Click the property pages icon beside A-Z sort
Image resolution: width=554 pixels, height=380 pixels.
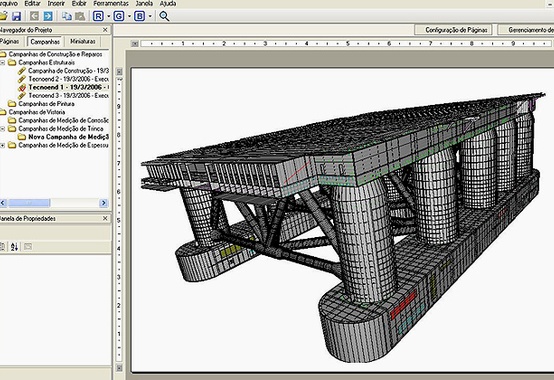point(28,247)
